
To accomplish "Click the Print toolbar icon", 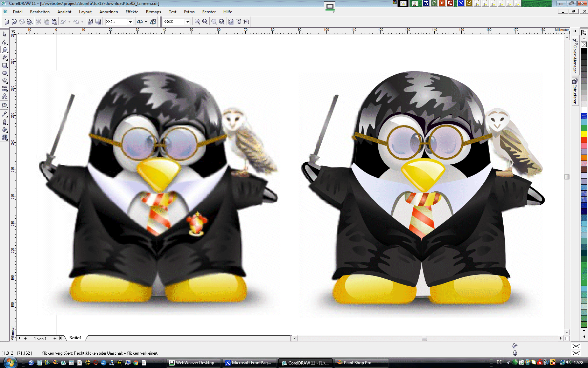I will 30,22.
